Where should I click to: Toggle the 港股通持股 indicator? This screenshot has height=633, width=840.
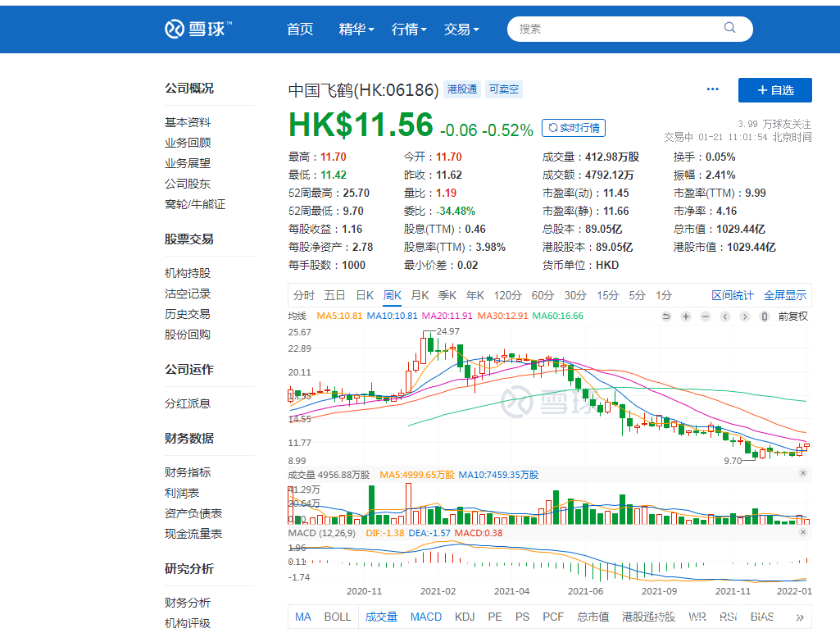[x=649, y=617]
